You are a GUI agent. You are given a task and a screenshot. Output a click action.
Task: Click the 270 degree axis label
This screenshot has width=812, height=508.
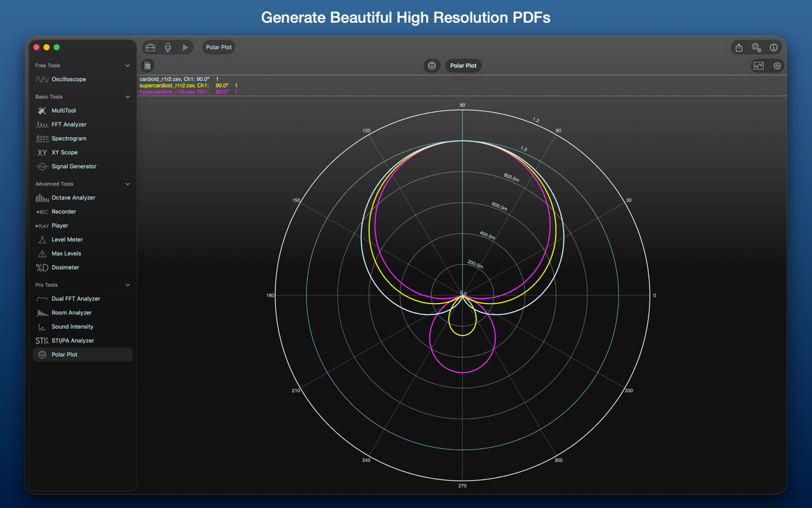point(462,486)
